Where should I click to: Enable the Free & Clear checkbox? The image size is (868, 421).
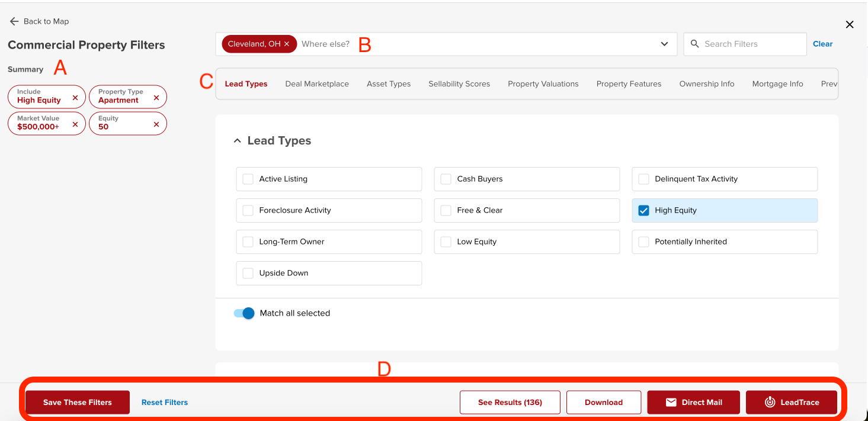[446, 210]
